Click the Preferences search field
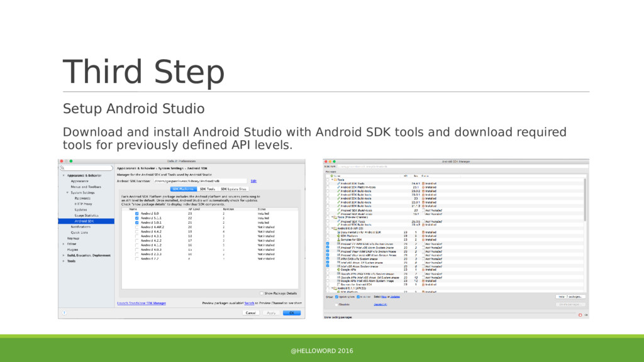 point(86,168)
